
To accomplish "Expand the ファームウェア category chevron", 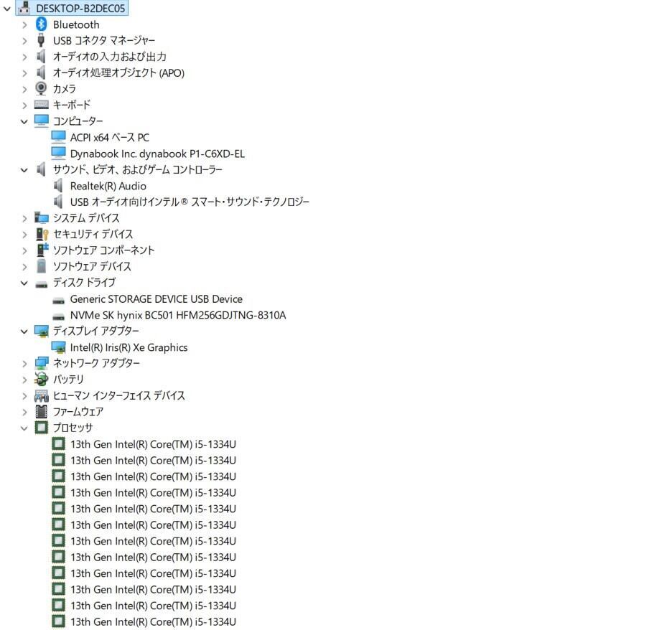I will click(x=24, y=412).
